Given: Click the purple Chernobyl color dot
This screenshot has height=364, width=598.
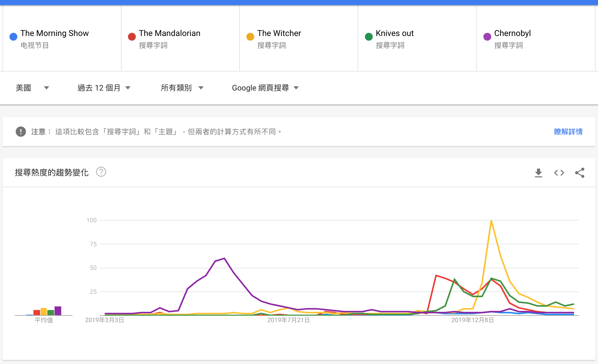Looking at the screenshot, I should (487, 37).
